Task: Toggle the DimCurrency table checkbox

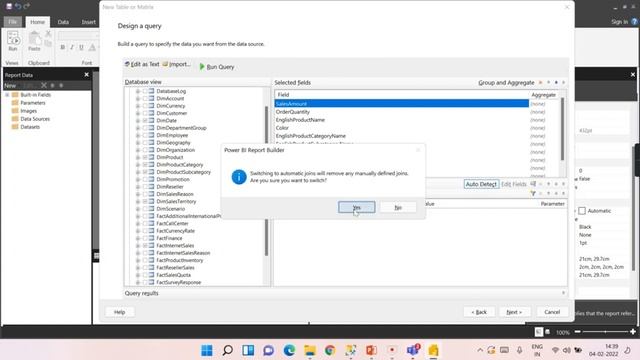Action: click(145, 106)
